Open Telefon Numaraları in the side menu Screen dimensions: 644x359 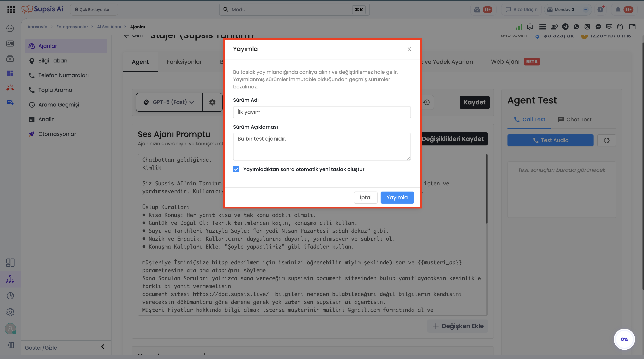point(66,75)
